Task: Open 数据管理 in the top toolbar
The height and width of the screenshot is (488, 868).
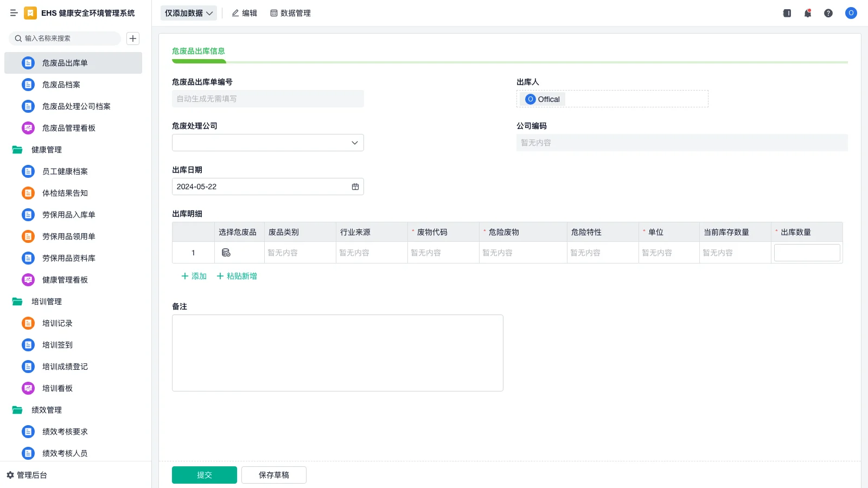Action: 291,13
